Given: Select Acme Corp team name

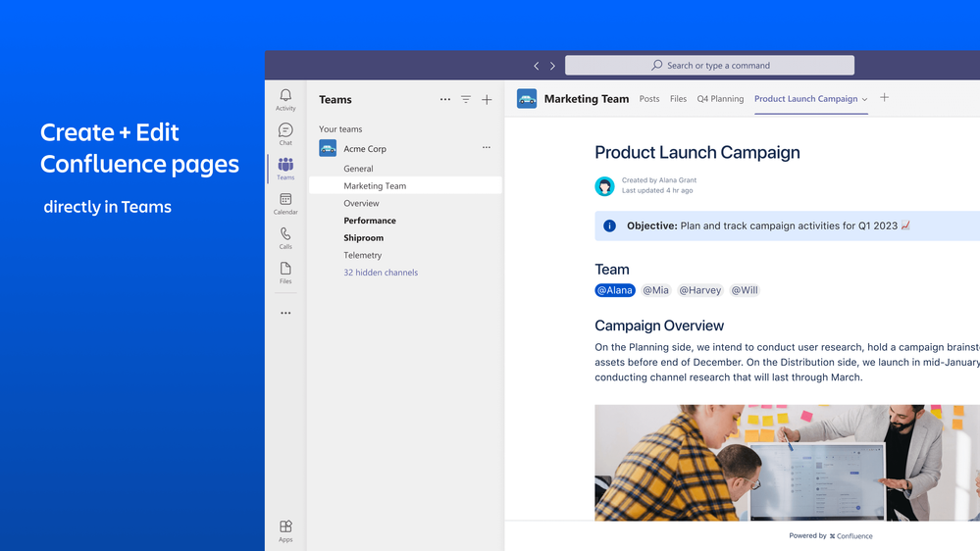Looking at the screenshot, I should (365, 149).
